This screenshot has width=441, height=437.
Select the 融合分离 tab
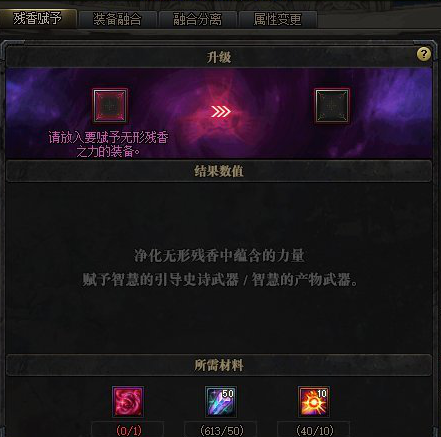point(197,19)
